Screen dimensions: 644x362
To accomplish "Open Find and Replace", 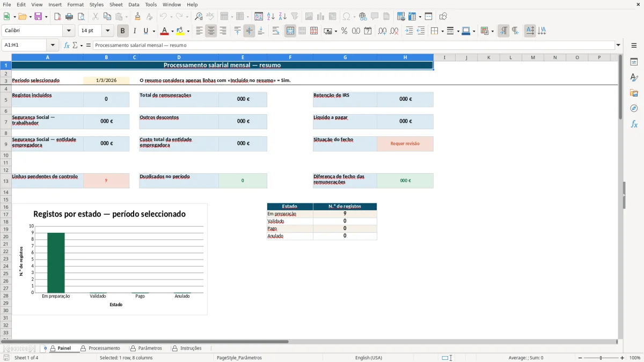I will (199, 17).
